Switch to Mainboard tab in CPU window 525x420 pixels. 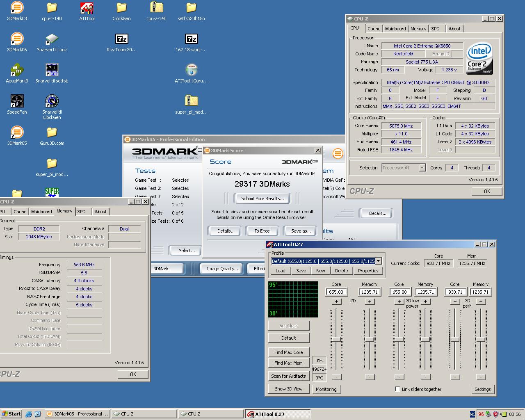click(395, 29)
